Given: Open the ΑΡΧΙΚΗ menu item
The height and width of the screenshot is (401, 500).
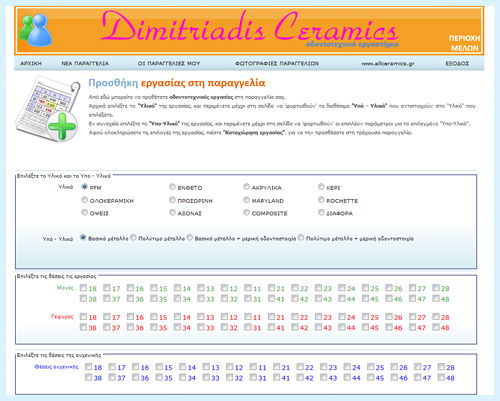Looking at the screenshot, I should pos(31,63).
